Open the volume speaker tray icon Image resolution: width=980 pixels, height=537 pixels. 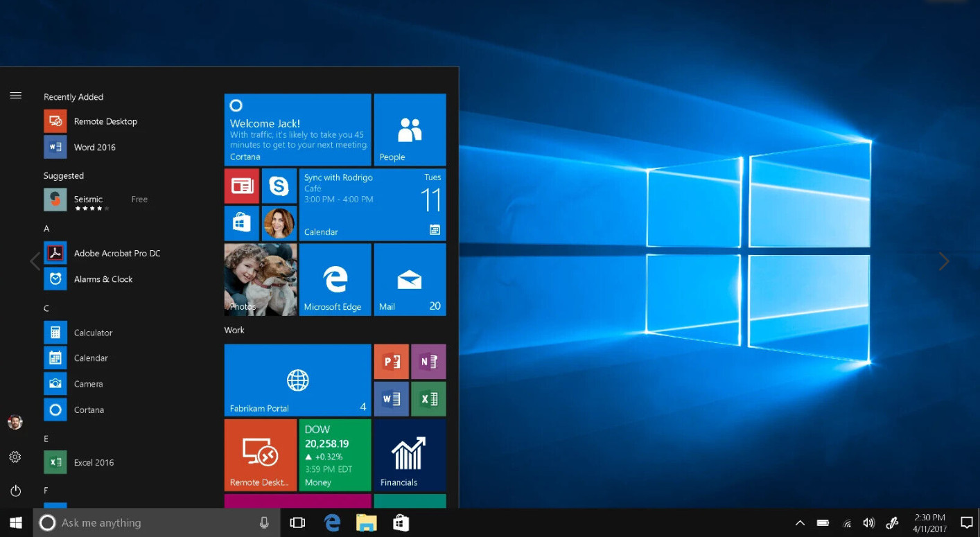pyautogui.click(x=868, y=523)
